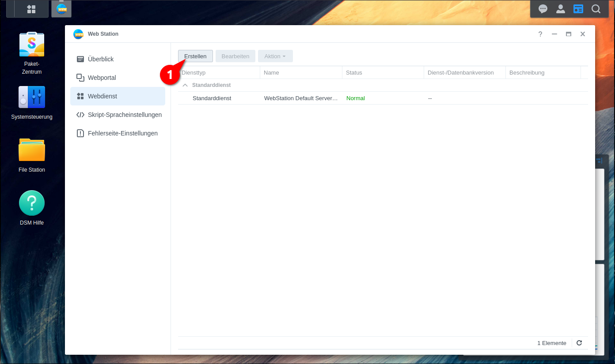Collapse the Standarddienst group

tap(185, 85)
